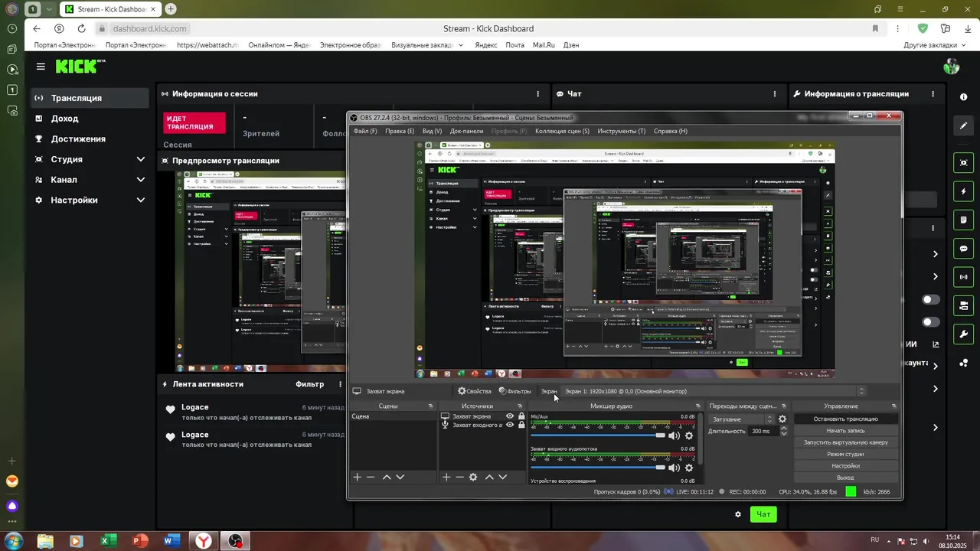Pop out the Микшер аудио dock
The height and width of the screenshot is (551, 980).
pyautogui.click(x=697, y=406)
